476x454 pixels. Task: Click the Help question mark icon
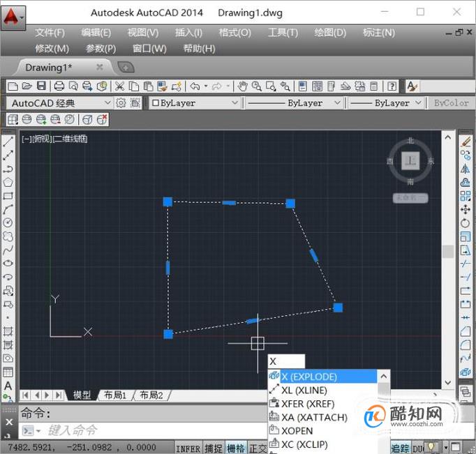tap(392, 86)
